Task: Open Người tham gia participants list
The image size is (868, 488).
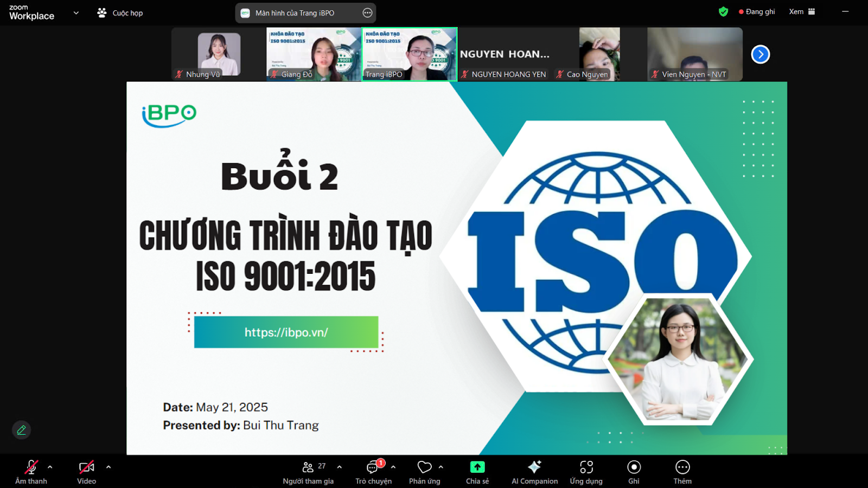Action: coord(308,467)
